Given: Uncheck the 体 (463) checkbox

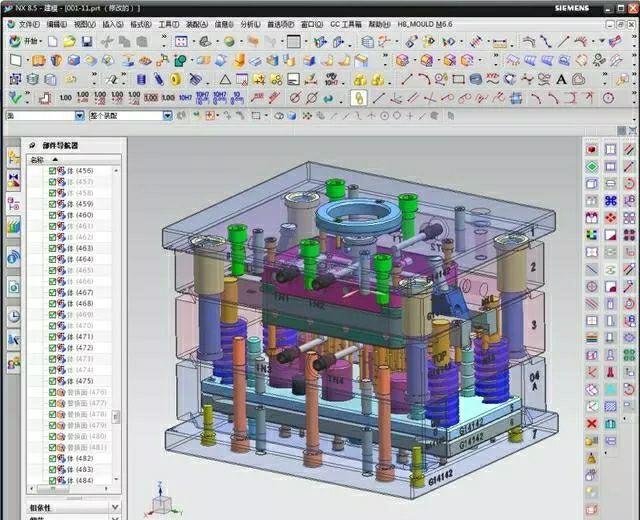Looking at the screenshot, I should [x=52, y=248].
